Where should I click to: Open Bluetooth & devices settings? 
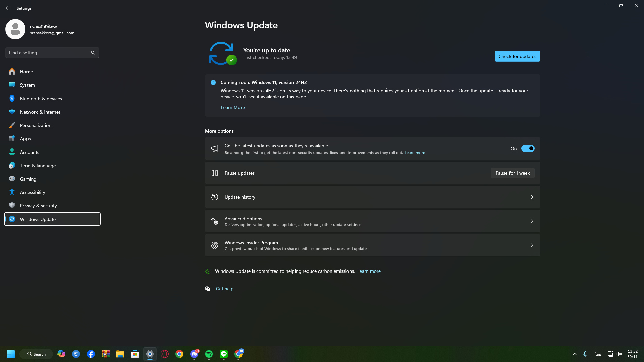52,99
